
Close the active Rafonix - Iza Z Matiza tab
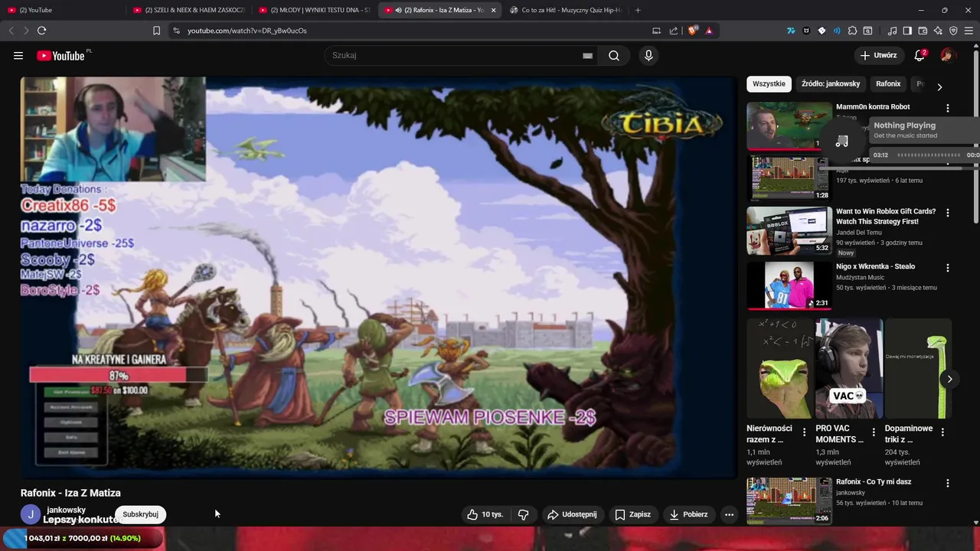(493, 10)
